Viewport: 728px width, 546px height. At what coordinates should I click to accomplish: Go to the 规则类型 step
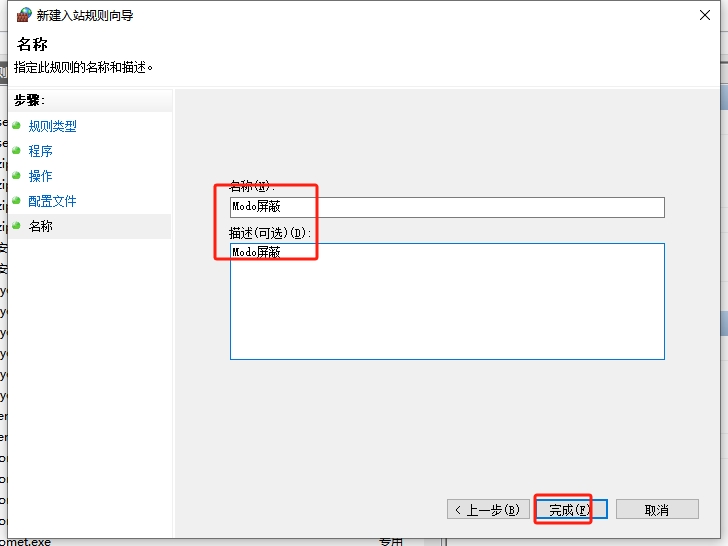coord(52,126)
